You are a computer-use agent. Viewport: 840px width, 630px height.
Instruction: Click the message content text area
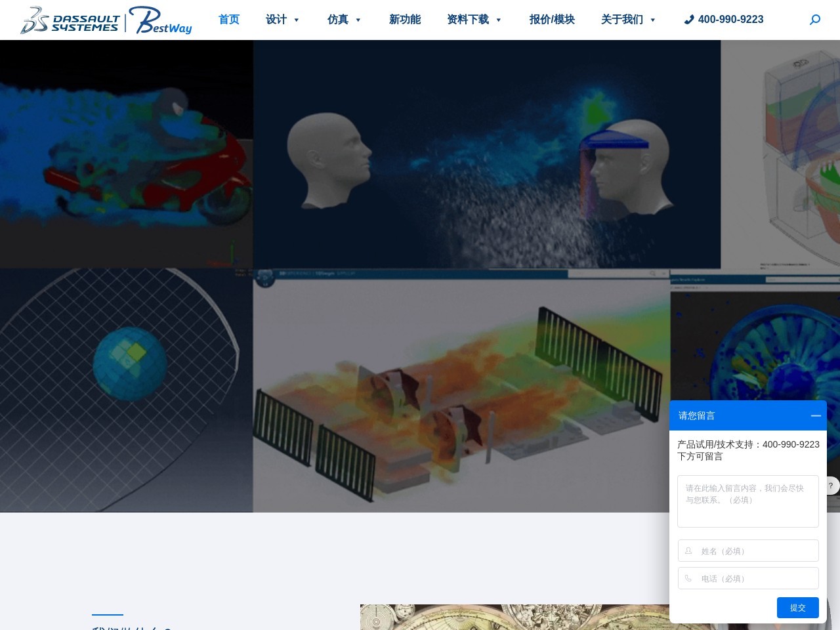tap(748, 501)
